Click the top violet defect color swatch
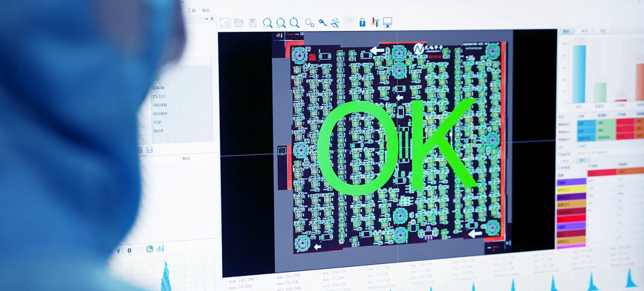 point(572,182)
